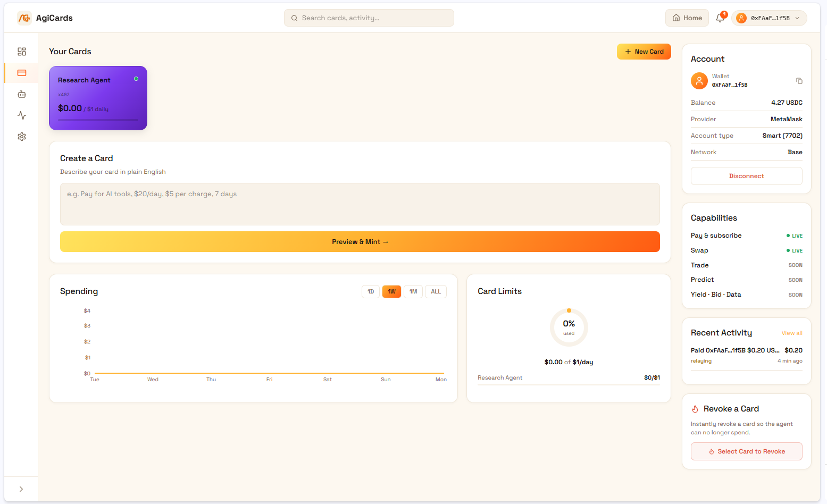Click the Research Agent limit progress bar
Viewport: 827px width, 504px height.
(x=569, y=384)
